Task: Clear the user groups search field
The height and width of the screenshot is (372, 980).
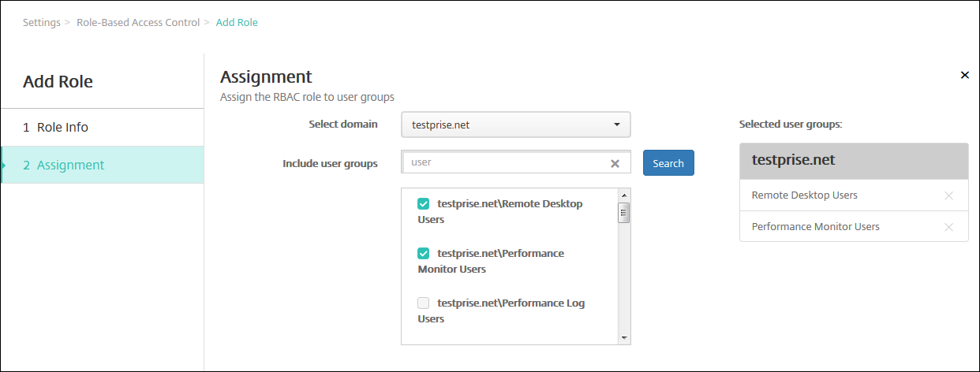Action: [x=615, y=163]
